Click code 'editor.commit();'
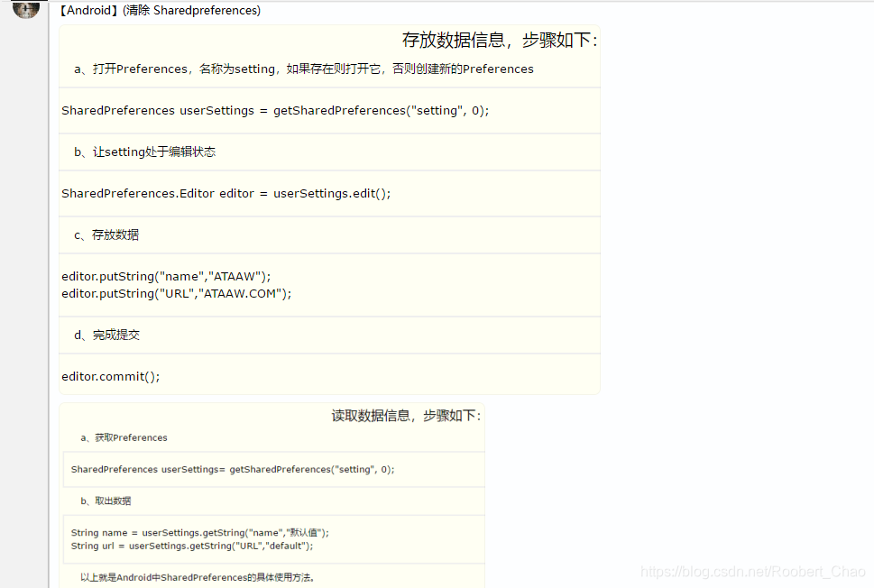 [110, 377]
